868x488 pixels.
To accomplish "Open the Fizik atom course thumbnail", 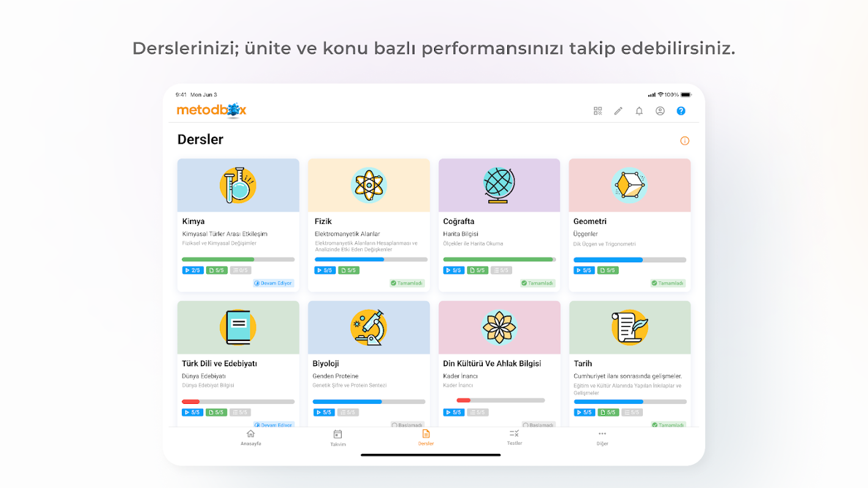I will coord(369,185).
